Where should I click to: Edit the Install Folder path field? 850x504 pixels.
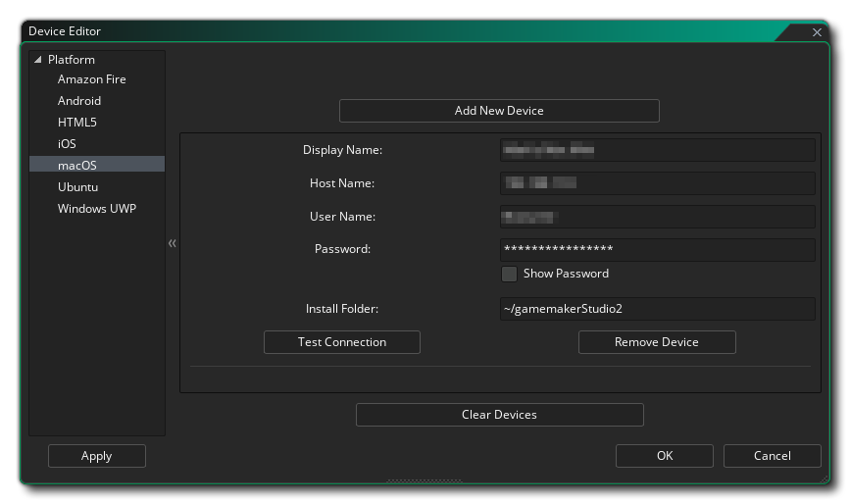click(657, 309)
